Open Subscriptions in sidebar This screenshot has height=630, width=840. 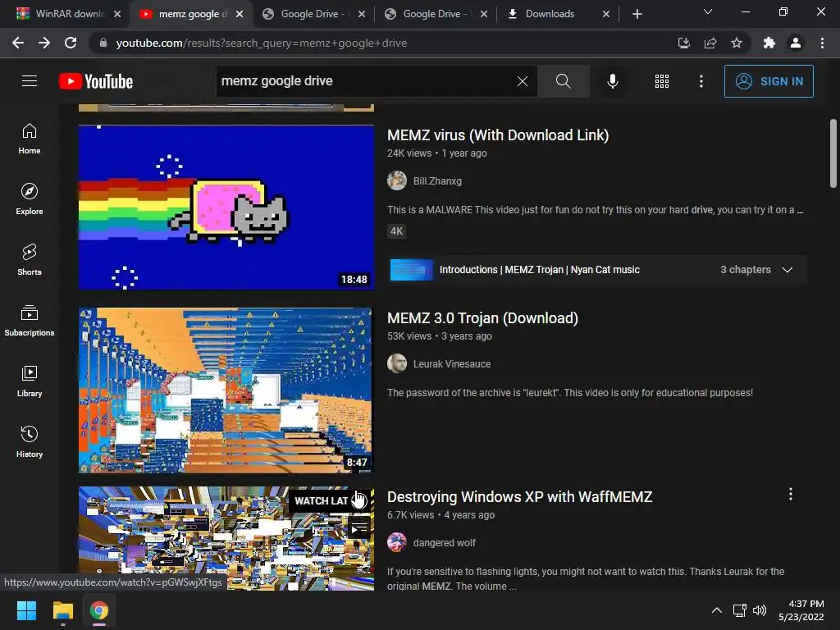[x=30, y=321]
